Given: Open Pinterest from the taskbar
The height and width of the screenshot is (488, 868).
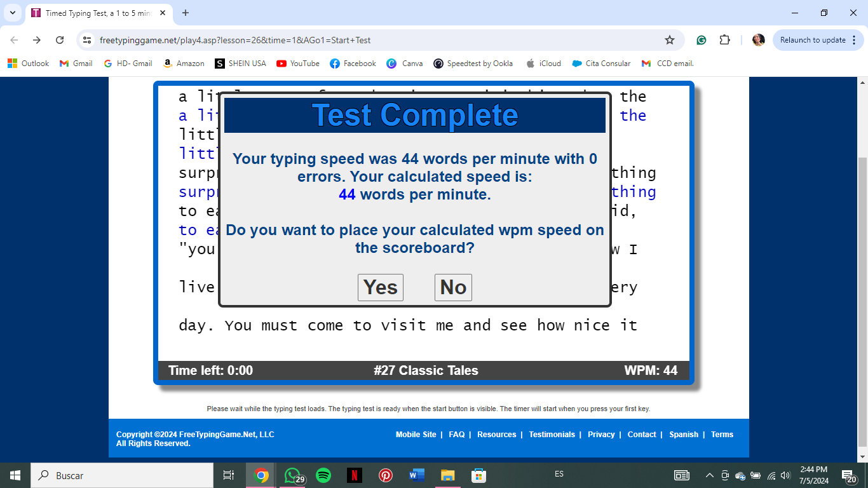Looking at the screenshot, I should [386, 475].
